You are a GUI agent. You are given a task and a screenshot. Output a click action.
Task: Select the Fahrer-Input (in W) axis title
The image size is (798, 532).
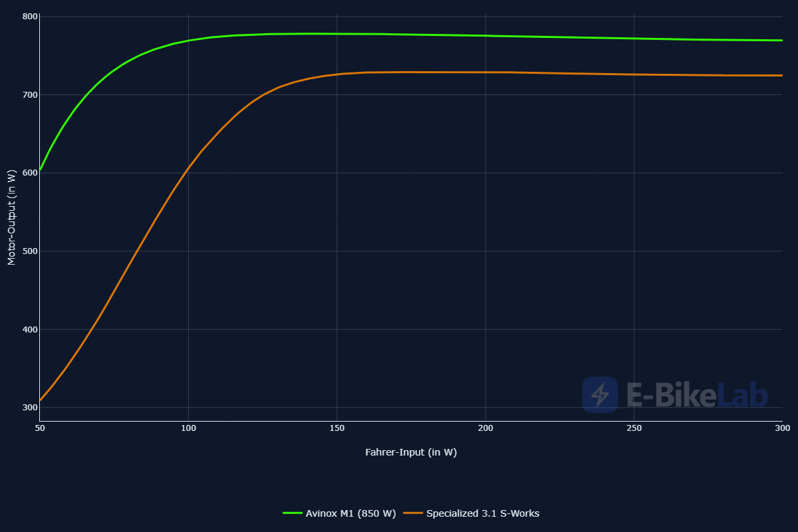(x=411, y=452)
